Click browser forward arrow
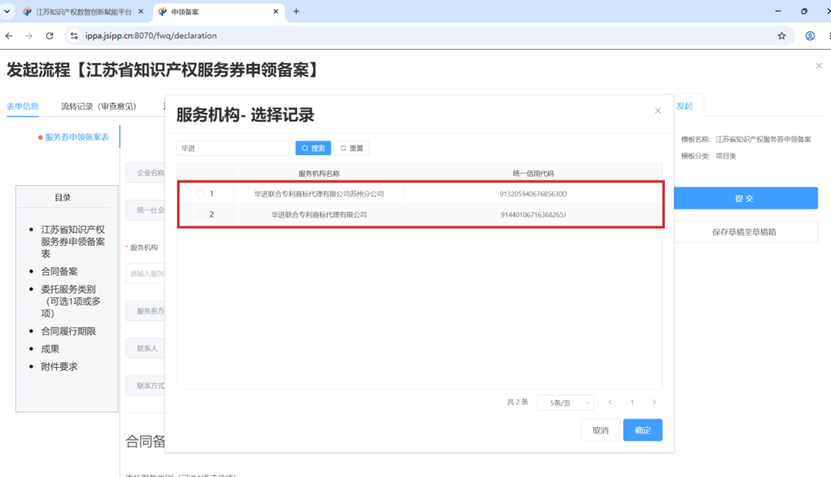The image size is (831, 477). pyautogui.click(x=29, y=36)
